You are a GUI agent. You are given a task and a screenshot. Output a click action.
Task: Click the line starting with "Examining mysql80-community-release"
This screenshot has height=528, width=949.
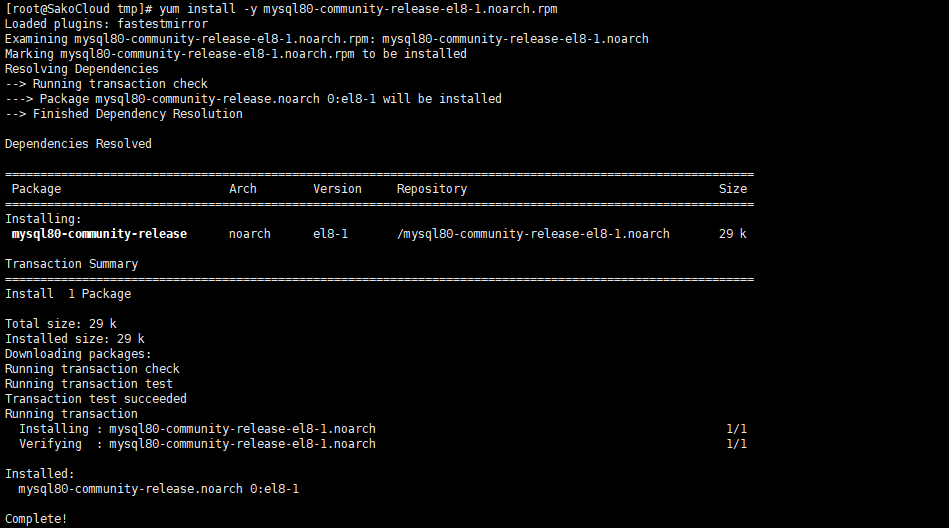click(x=327, y=39)
